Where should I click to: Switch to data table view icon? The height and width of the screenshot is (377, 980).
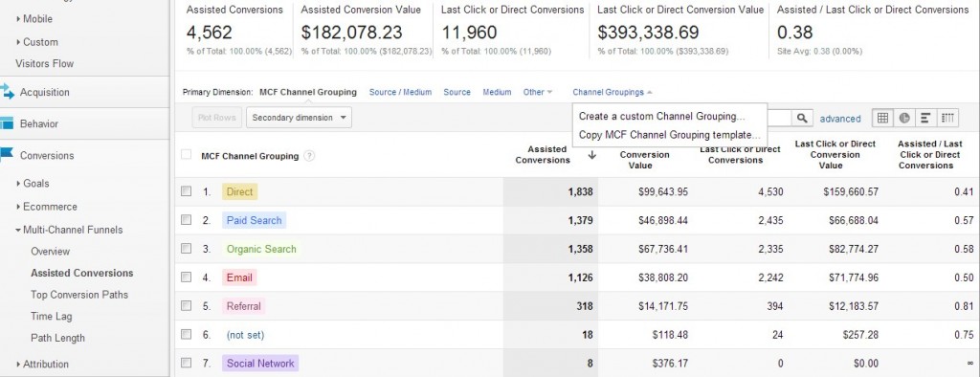(882, 118)
